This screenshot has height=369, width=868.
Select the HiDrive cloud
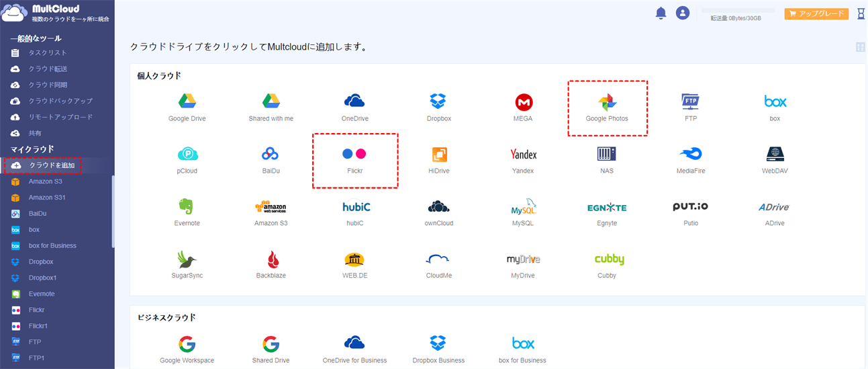438,160
